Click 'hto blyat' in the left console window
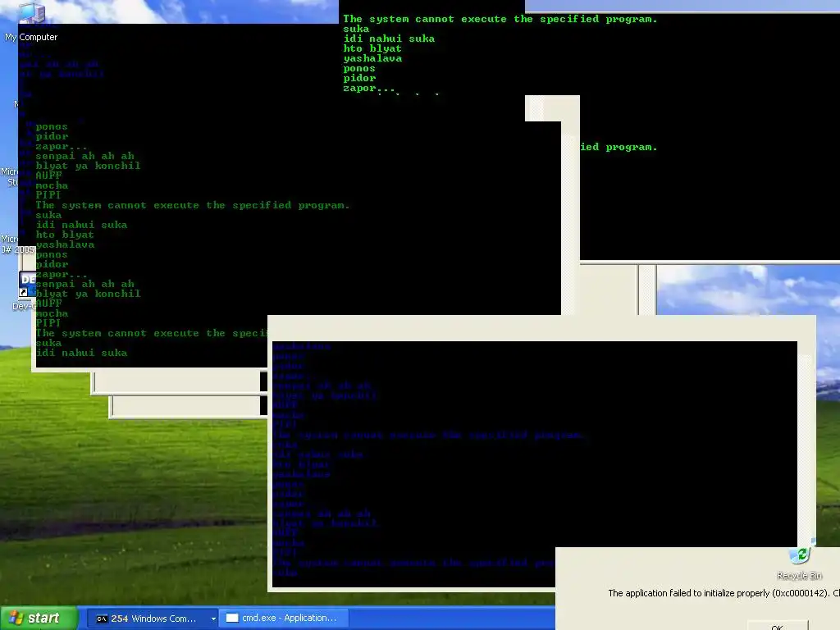840x630 pixels. [x=65, y=235]
